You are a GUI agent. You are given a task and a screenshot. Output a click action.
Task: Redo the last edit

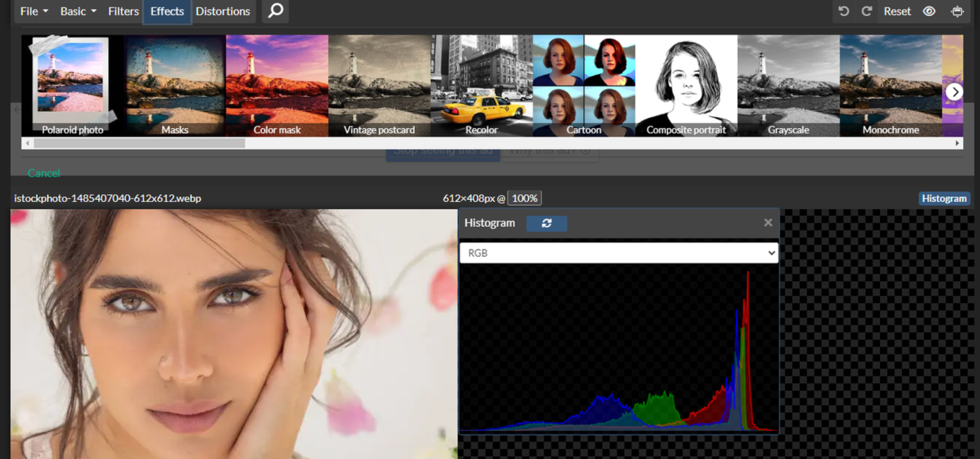866,11
